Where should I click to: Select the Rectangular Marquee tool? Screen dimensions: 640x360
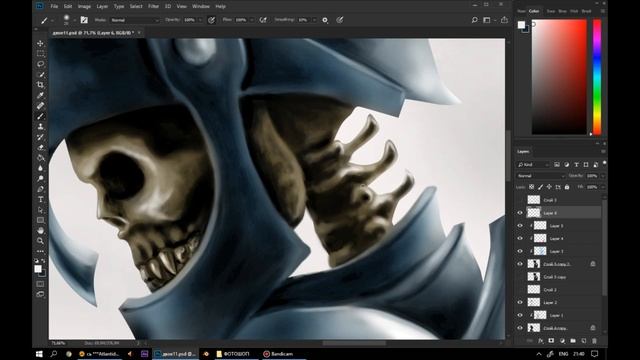[40, 53]
